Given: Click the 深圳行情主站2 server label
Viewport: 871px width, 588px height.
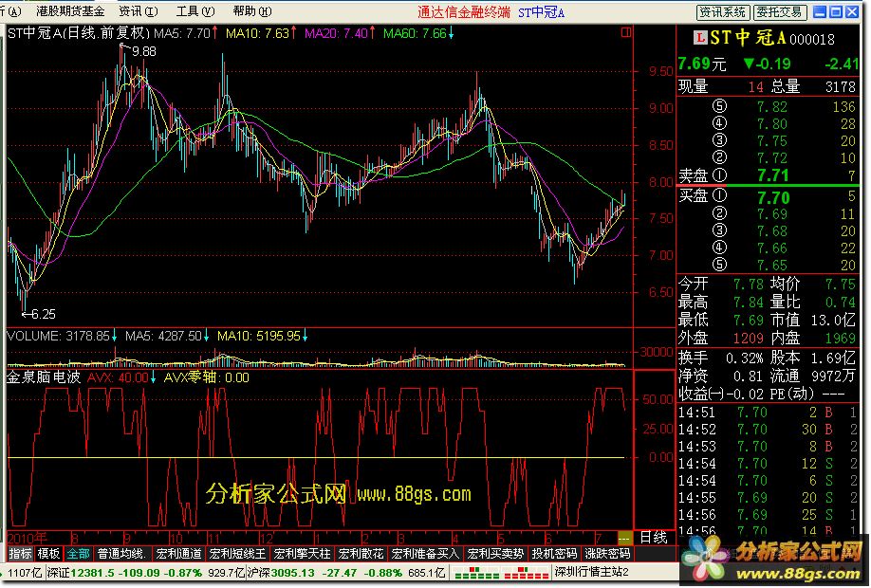Looking at the screenshot, I should tap(592, 573).
